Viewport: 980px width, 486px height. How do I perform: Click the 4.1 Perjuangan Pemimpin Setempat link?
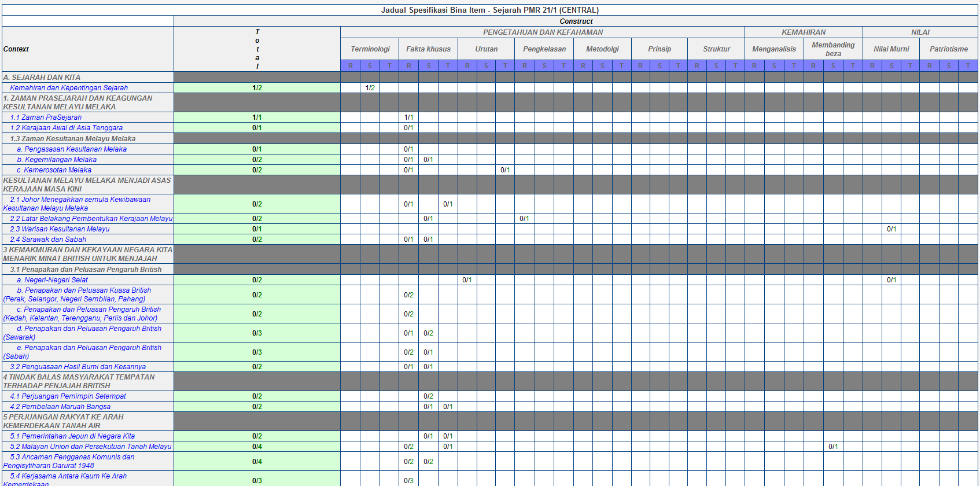pyautogui.click(x=68, y=396)
